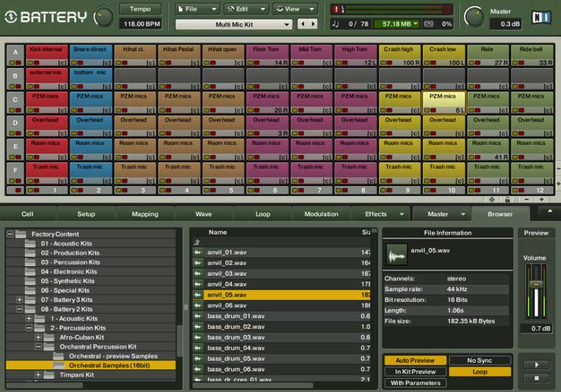This screenshot has height=392, width=561.
Task: Click the minus icon at grid's right edge
Action: [x=559, y=168]
